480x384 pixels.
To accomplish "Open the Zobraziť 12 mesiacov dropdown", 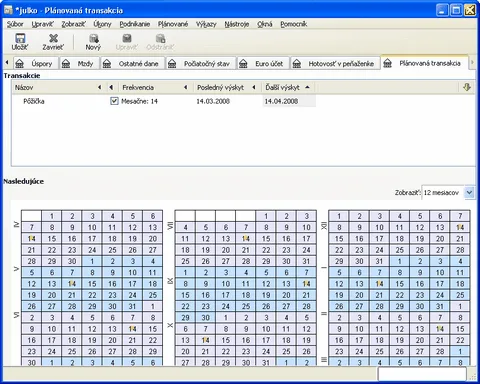I will click(x=469, y=193).
